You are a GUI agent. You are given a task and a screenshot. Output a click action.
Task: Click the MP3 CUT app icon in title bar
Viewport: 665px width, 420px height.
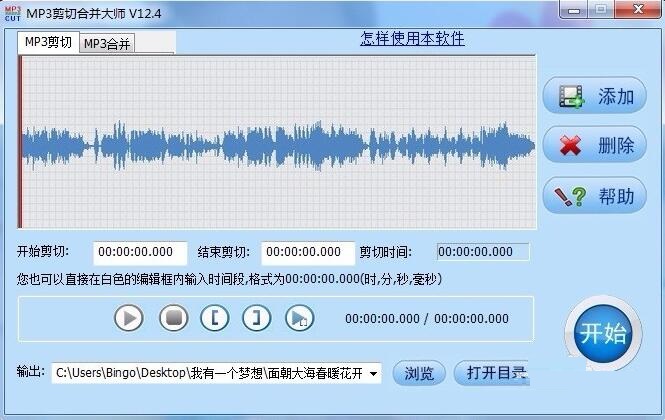[12, 14]
